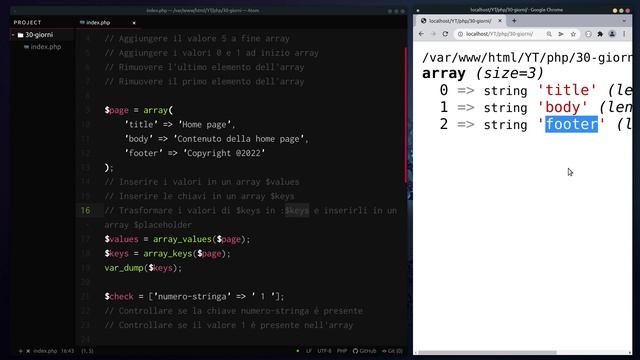
Task: Change LF line ending in status bar
Action: [309, 351]
